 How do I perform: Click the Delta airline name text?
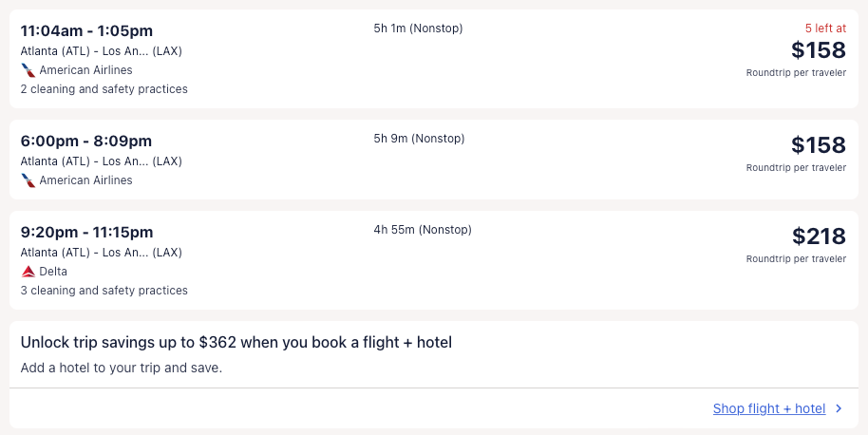pyautogui.click(x=53, y=272)
